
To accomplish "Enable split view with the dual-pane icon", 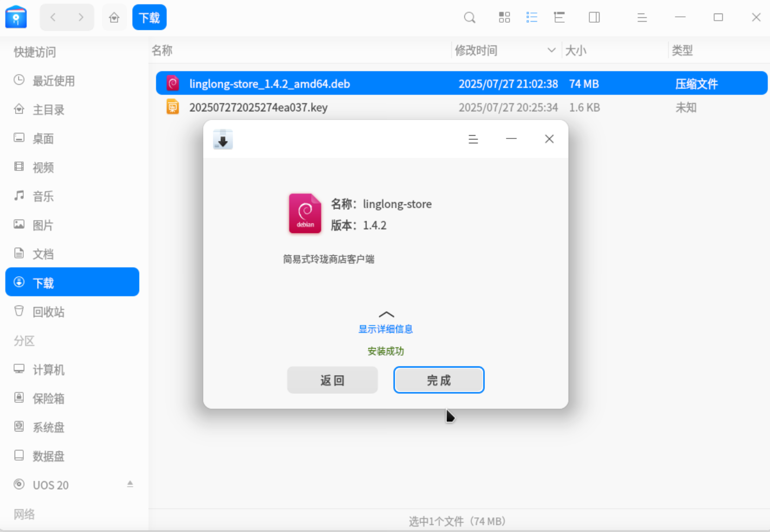I will point(594,17).
